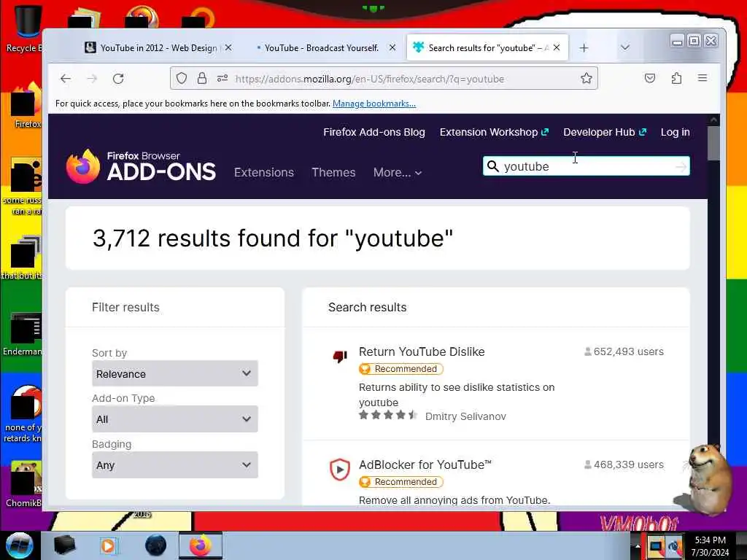
Task: Click Recommended badge under AdBlocker for YouTube
Action: pos(400,482)
